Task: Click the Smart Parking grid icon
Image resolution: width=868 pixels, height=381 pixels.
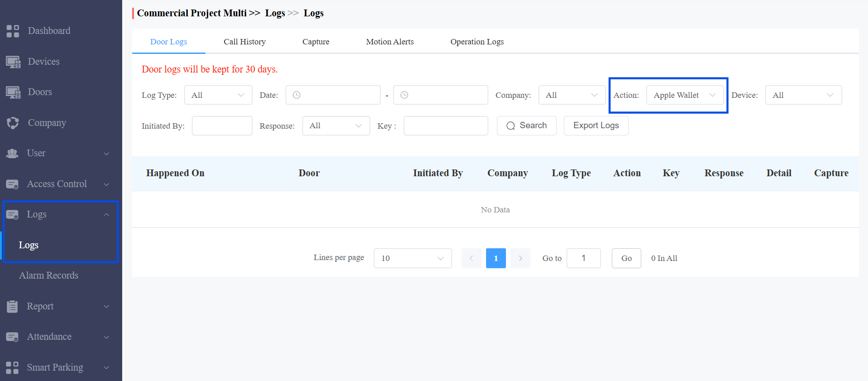Action: pos(13,367)
